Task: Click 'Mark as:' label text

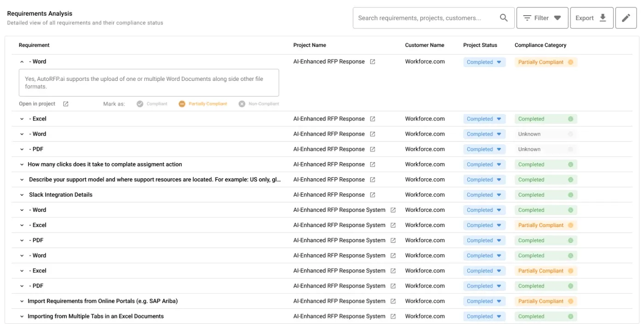Action: point(114,104)
